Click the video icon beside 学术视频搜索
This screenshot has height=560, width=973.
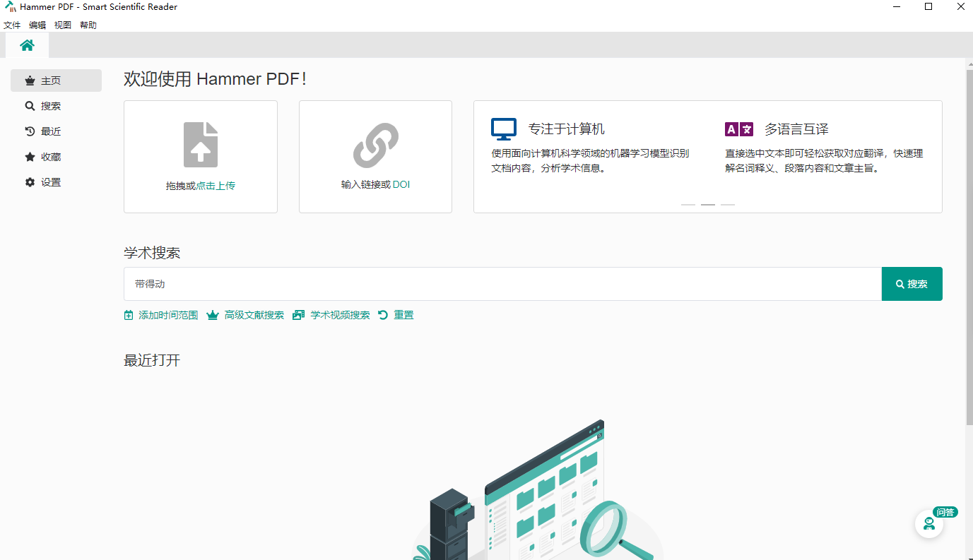(x=299, y=315)
